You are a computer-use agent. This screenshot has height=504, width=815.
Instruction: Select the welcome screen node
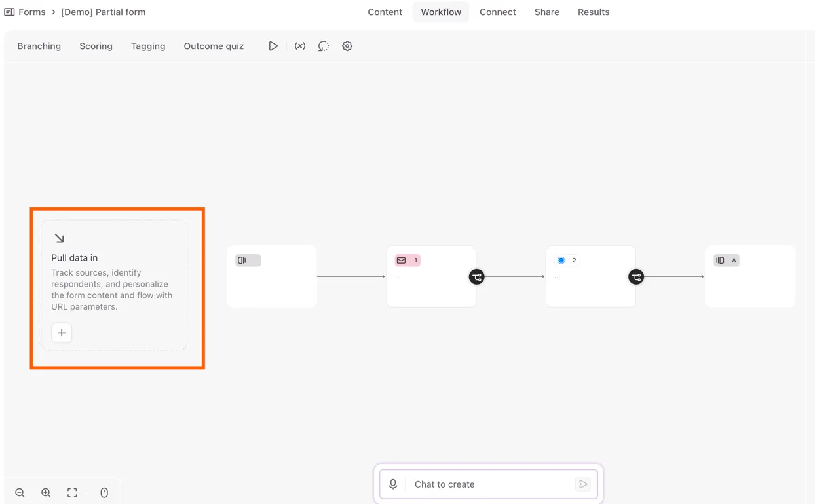(x=272, y=276)
